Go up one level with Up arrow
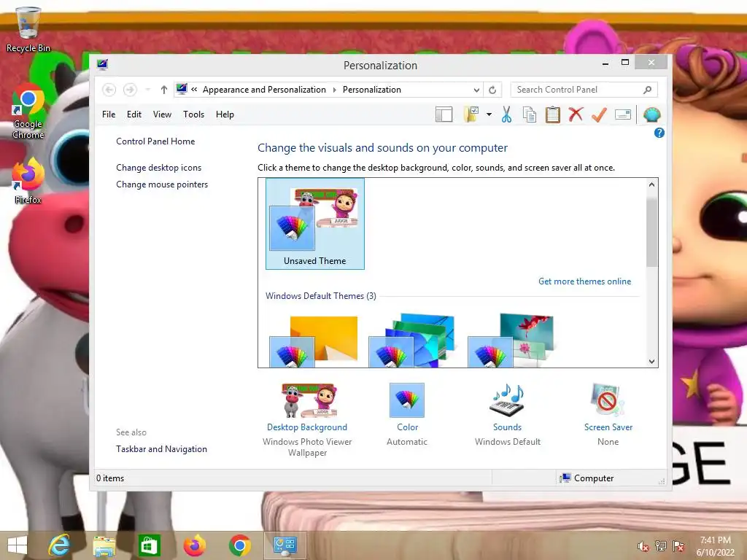The width and height of the screenshot is (747, 560). 163,90
